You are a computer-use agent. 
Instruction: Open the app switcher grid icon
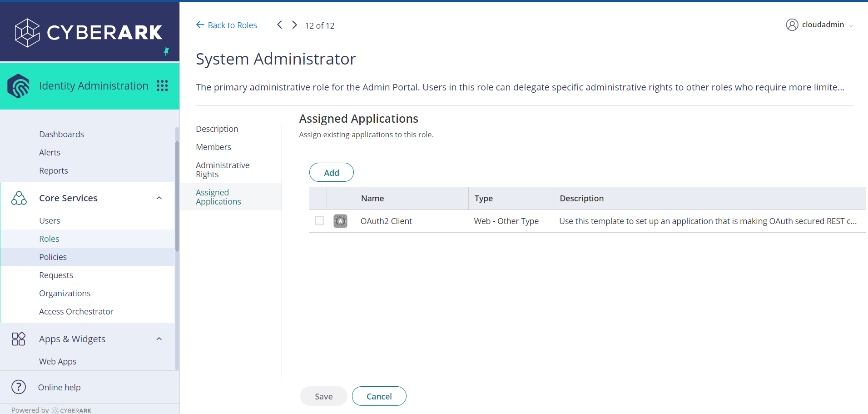tap(162, 85)
